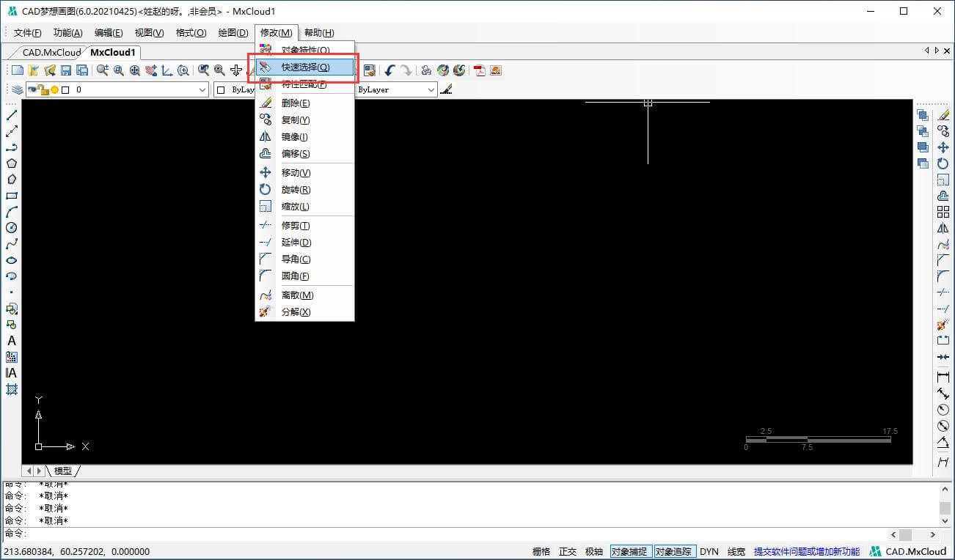Click next-tab arrow beside 模型 tab
This screenshot has height=560, width=955.
click(x=40, y=471)
